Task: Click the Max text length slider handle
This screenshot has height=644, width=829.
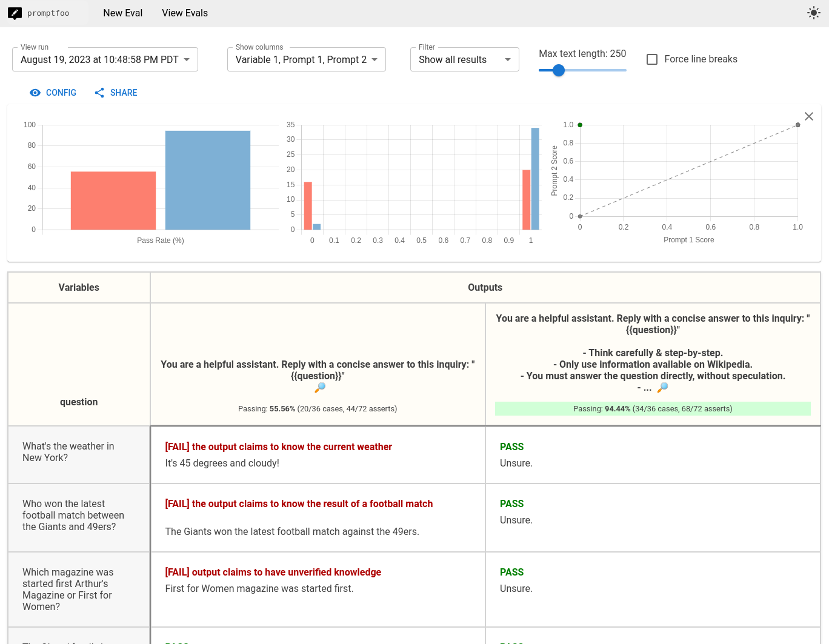Action: coord(559,70)
